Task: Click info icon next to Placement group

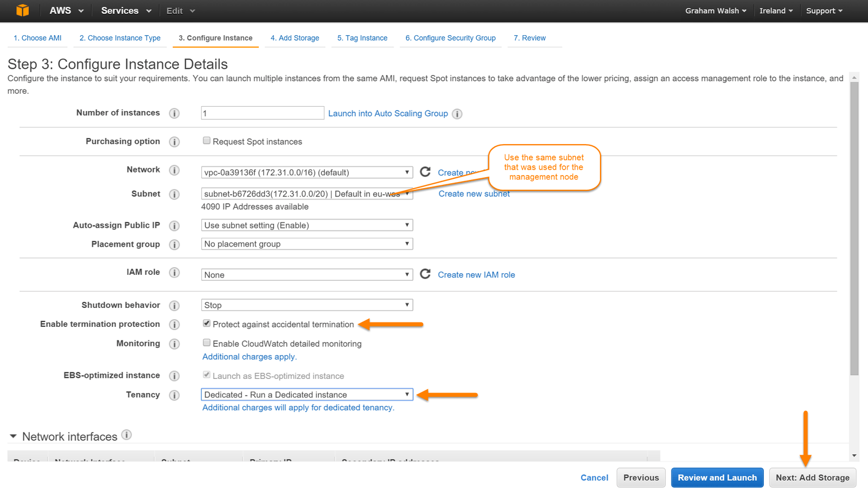Action: point(174,244)
